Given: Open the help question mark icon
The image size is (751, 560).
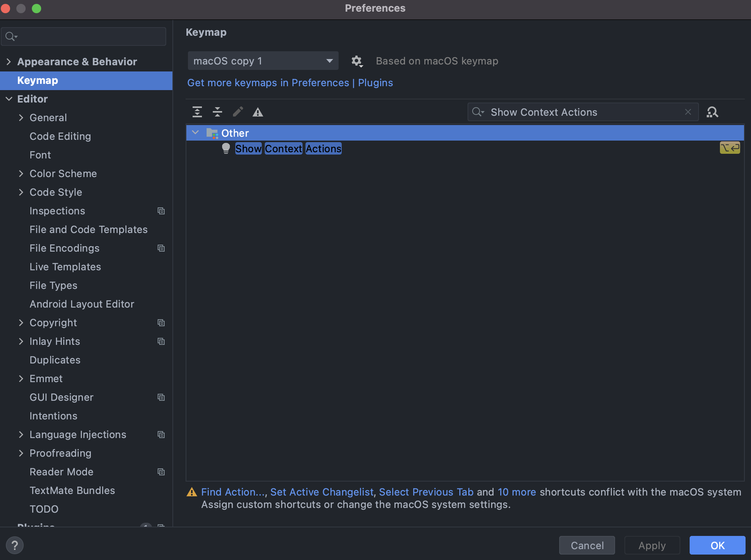Looking at the screenshot, I should (15, 545).
